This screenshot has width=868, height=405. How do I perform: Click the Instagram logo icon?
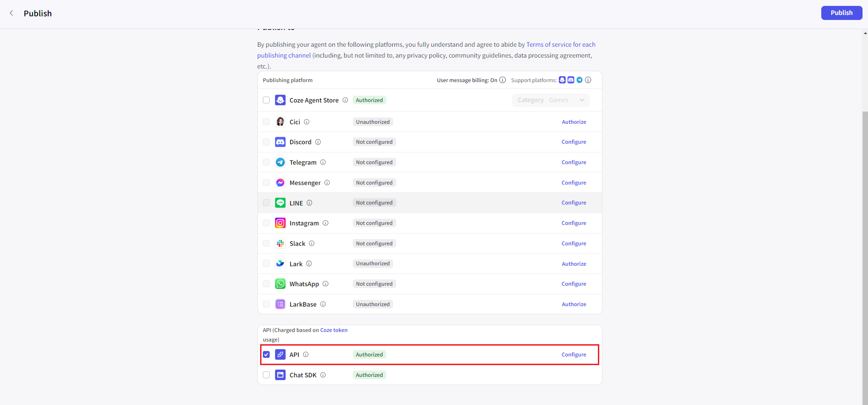[x=281, y=223]
